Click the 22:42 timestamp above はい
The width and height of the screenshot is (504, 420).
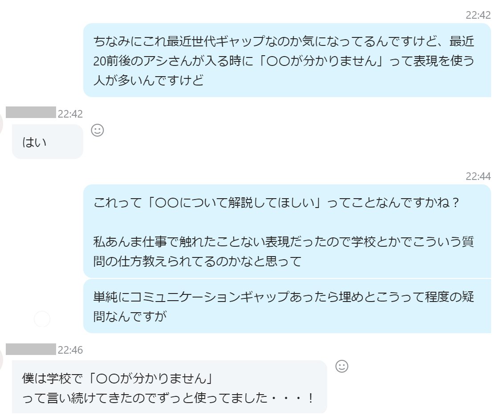(x=70, y=114)
